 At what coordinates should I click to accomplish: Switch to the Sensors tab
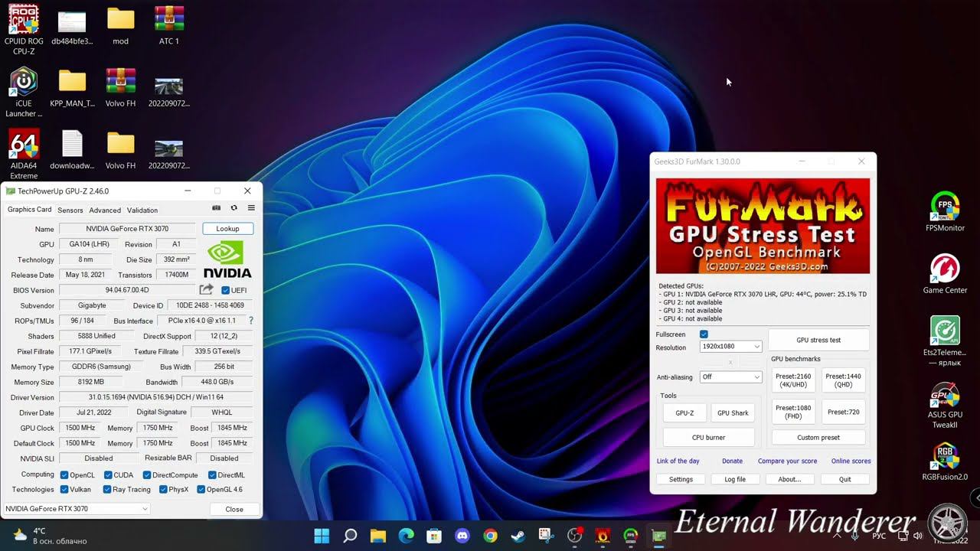point(70,210)
